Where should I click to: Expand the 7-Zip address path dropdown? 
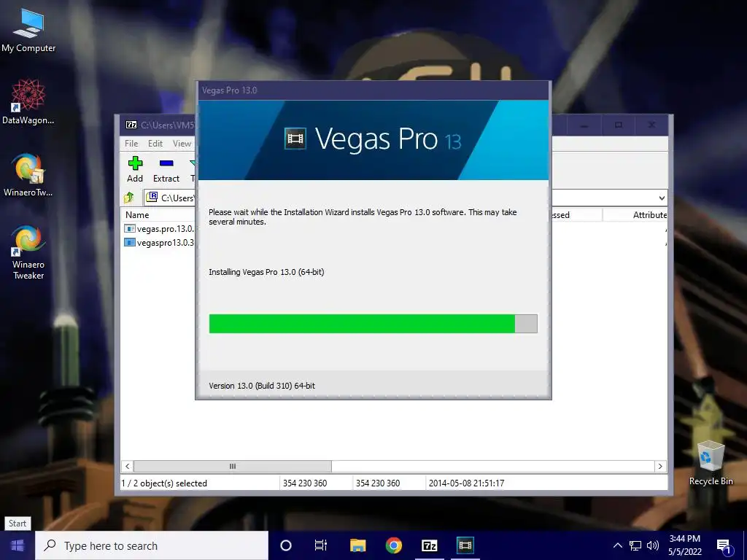662,198
